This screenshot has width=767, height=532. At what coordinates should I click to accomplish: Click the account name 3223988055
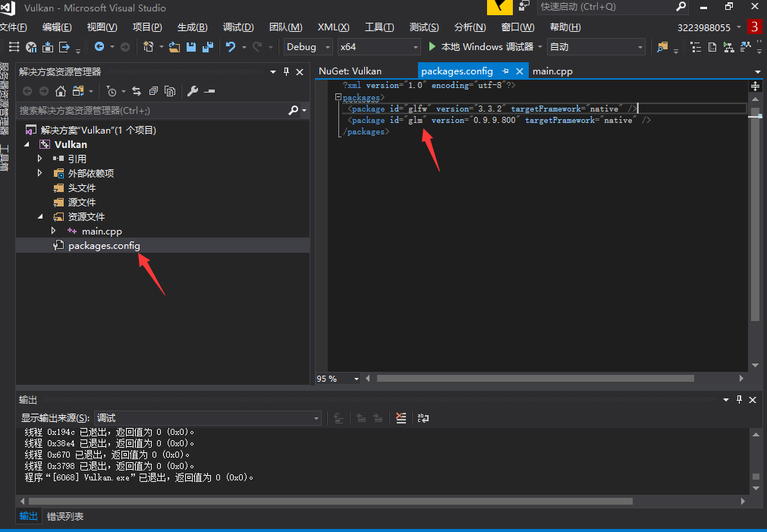[703, 27]
